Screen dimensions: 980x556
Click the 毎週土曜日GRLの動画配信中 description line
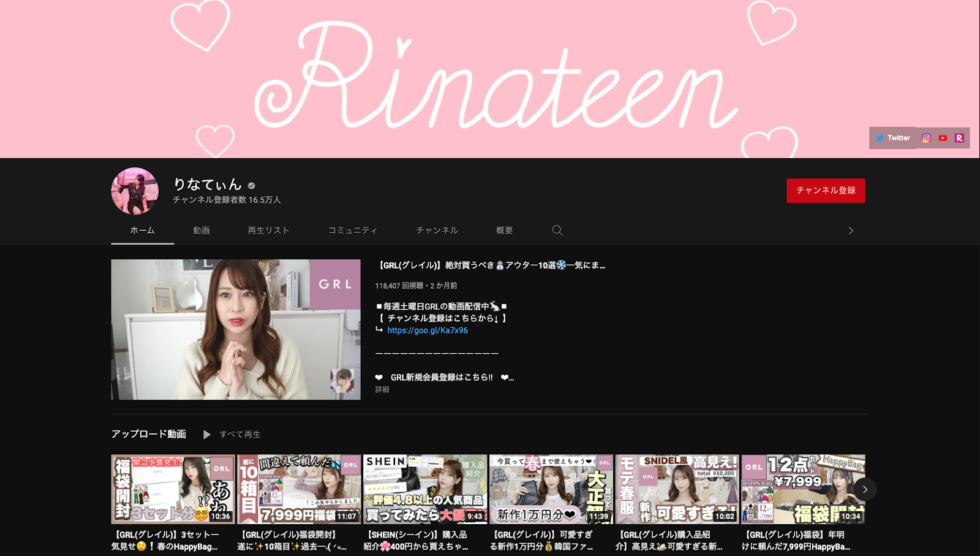coord(441,307)
